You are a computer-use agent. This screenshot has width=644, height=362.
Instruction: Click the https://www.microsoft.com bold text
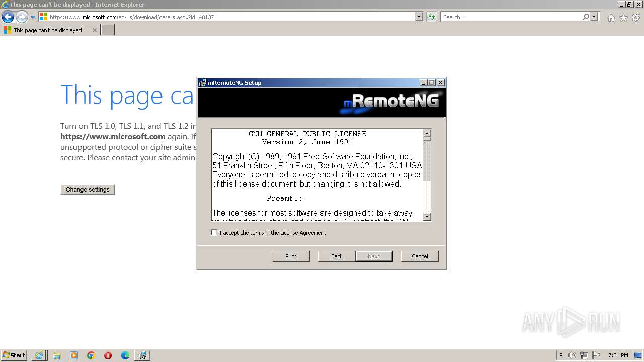(x=113, y=136)
